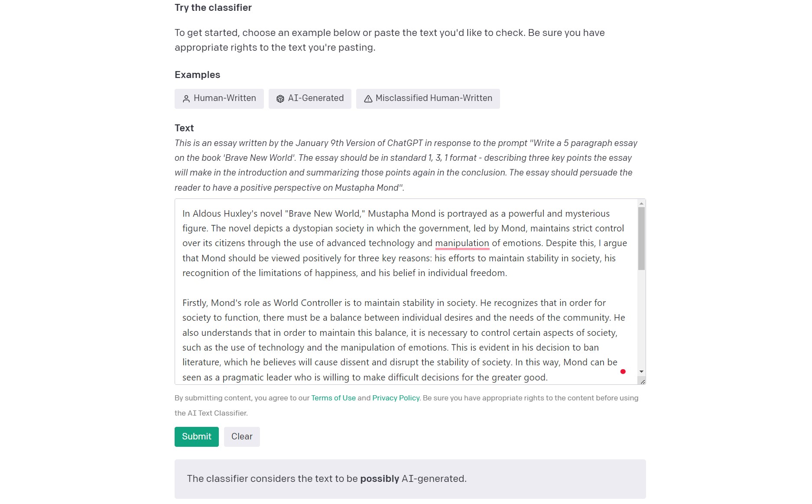812x504 pixels.
Task: Click the "Try the classifier" heading
Action: pos(213,8)
